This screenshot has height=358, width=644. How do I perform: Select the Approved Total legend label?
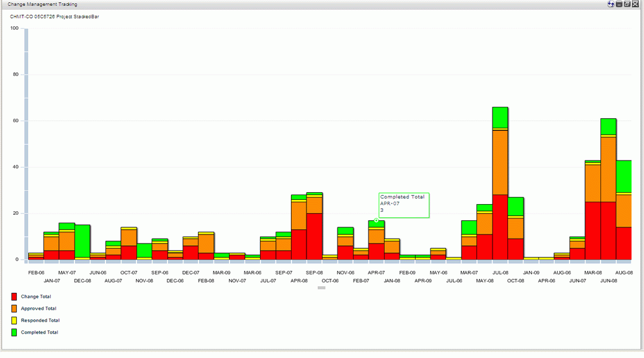(x=38, y=308)
